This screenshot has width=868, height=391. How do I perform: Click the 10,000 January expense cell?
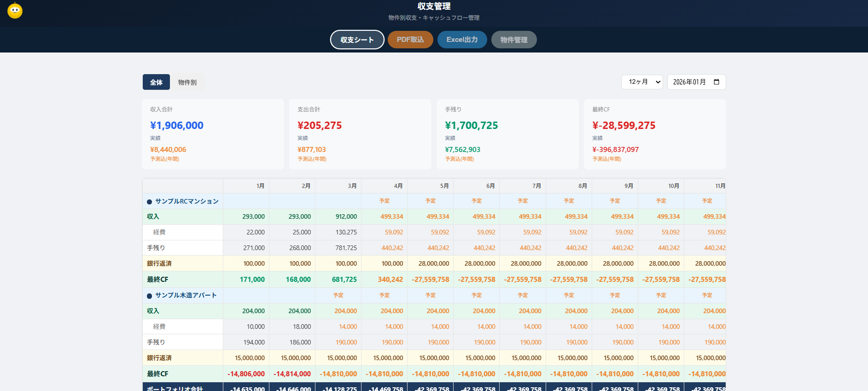246,327
